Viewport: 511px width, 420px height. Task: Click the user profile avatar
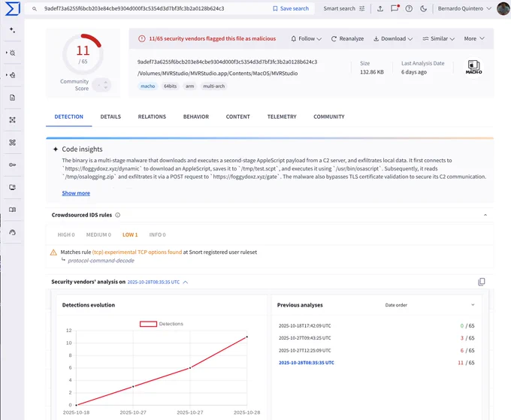point(503,8)
